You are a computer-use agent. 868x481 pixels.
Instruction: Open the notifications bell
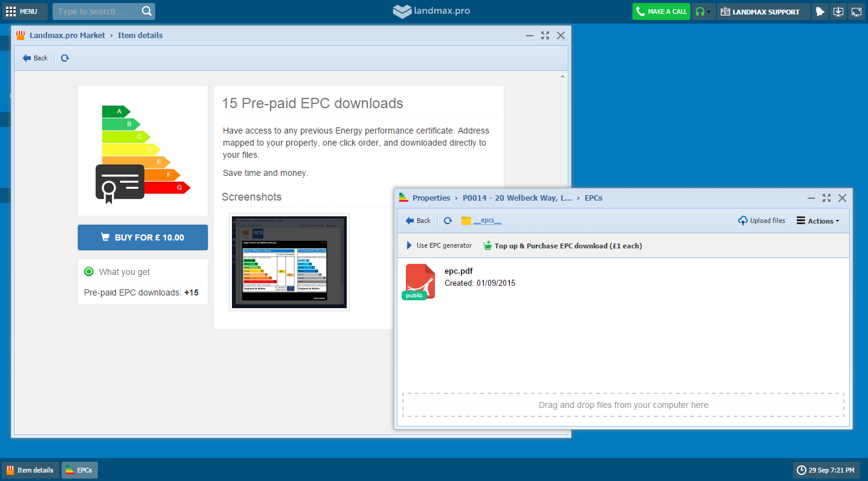click(x=820, y=11)
